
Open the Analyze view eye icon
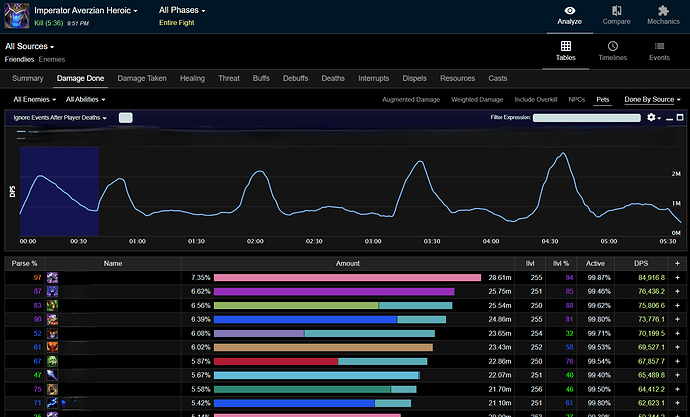[572, 12]
